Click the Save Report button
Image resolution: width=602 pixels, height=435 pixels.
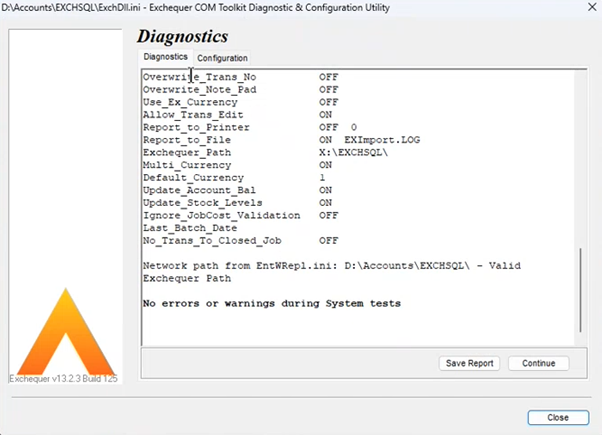point(469,363)
